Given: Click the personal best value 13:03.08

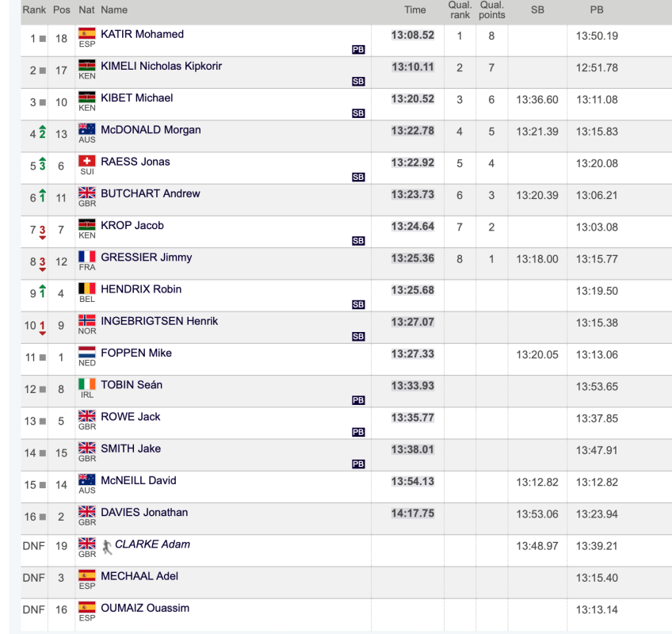Looking at the screenshot, I should [597, 227].
